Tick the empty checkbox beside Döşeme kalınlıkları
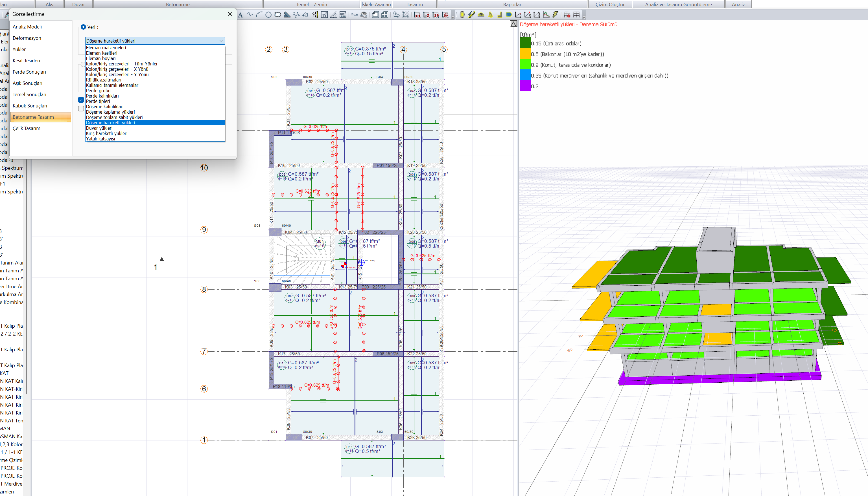The height and width of the screenshot is (496, 868). 81,108
